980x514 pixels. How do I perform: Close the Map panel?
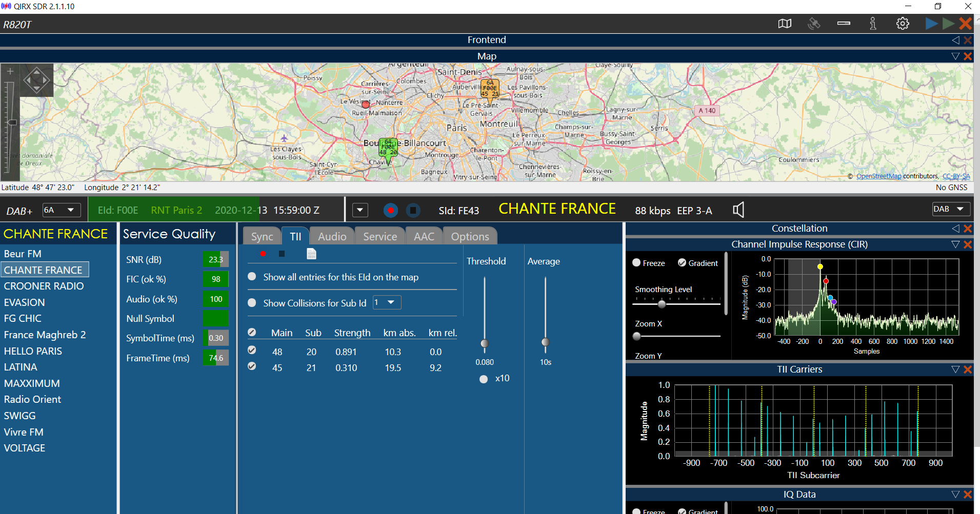[x=968, y=56]
